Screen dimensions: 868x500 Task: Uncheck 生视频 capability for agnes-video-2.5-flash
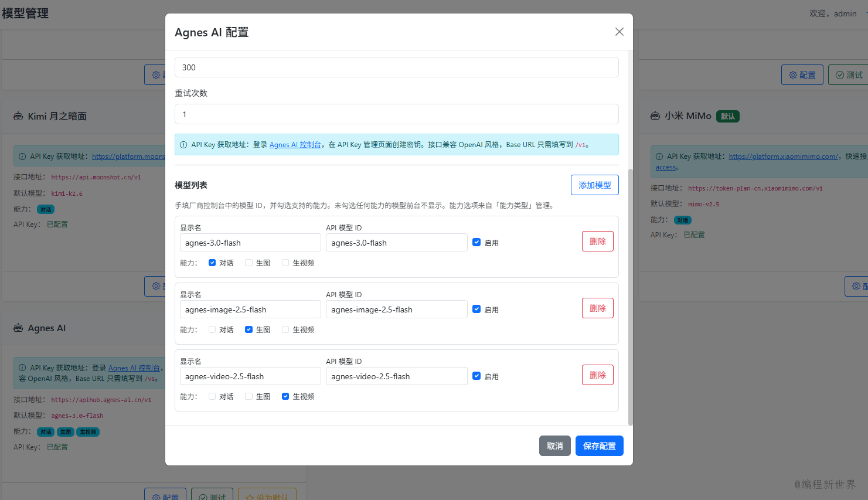pos(285,396)
